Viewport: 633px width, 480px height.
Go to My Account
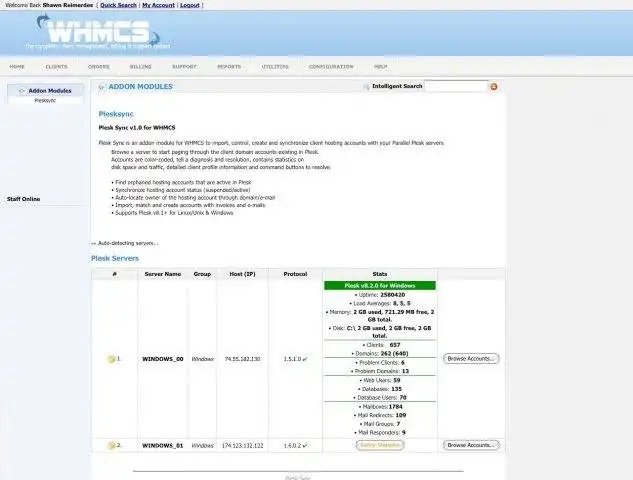(x=158, y=5)
